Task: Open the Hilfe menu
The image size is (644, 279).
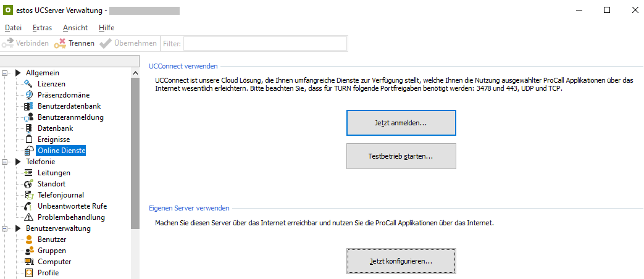Action: tap(106, 28)
